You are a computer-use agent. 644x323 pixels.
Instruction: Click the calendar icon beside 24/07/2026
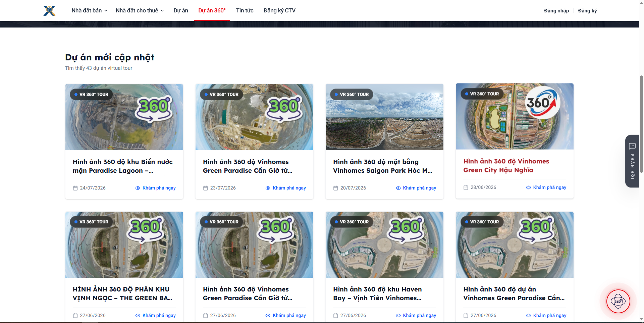point(75,188)
